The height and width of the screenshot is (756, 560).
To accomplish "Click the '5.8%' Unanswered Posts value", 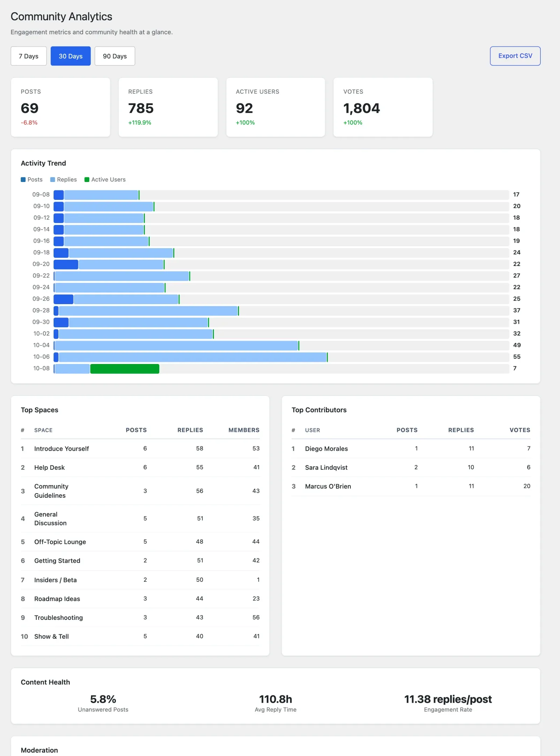I will coord(103,699).
